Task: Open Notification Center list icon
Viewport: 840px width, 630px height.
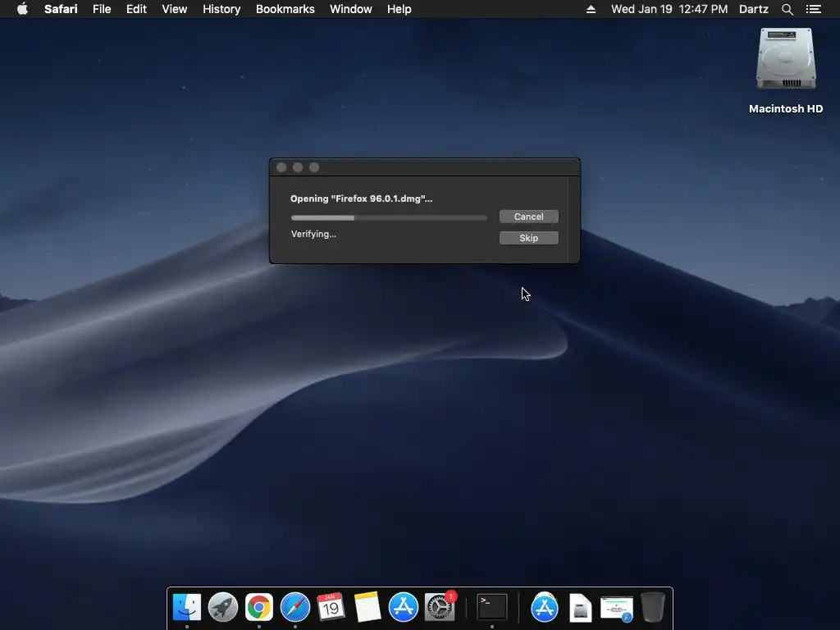Action: pyautogui.click(x=814, y=9)
